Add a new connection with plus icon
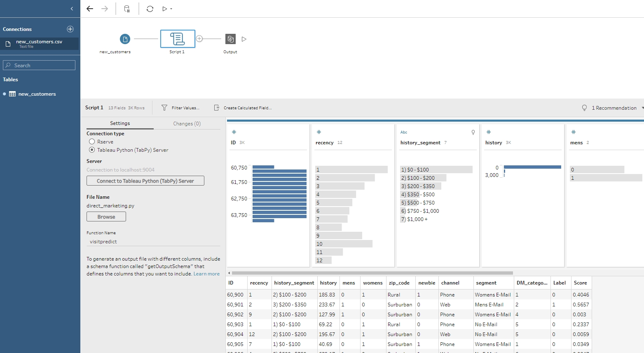The width and height of the screenshot is (644, 353). point(70,29)
